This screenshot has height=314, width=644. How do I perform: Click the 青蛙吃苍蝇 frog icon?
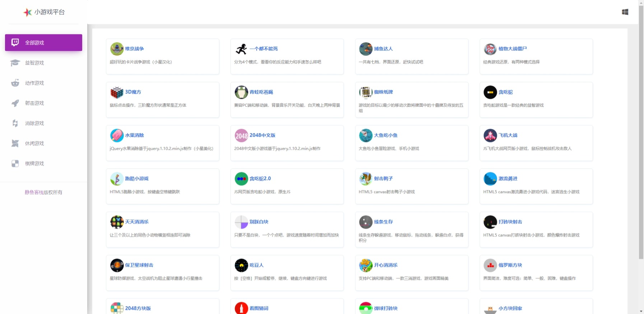[241, 92]
